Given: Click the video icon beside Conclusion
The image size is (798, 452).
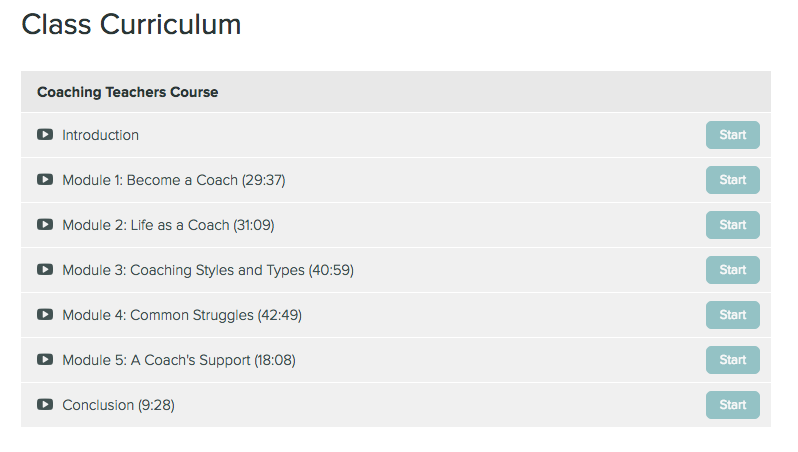Looking at the screenshot, I should [45, 405].
